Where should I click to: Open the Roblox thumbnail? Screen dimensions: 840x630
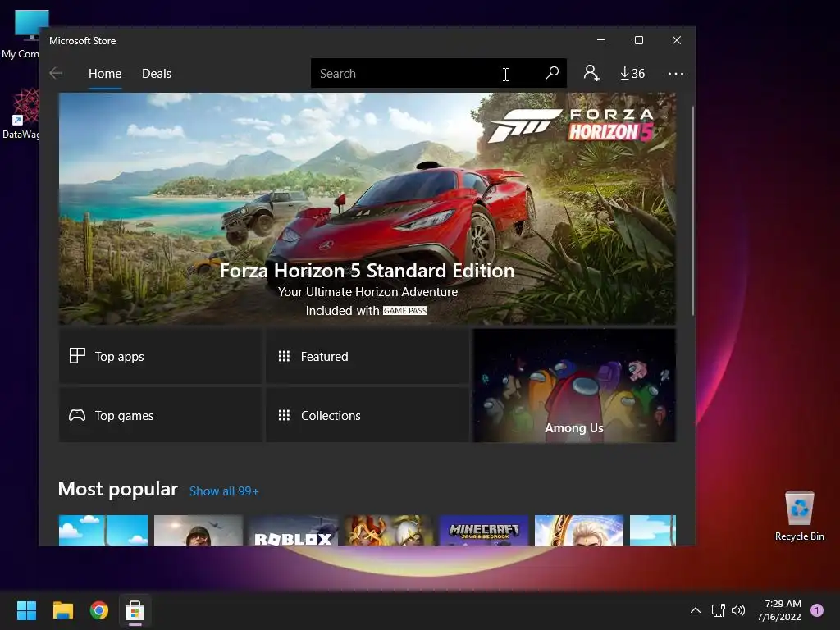(x=293, y=531)
